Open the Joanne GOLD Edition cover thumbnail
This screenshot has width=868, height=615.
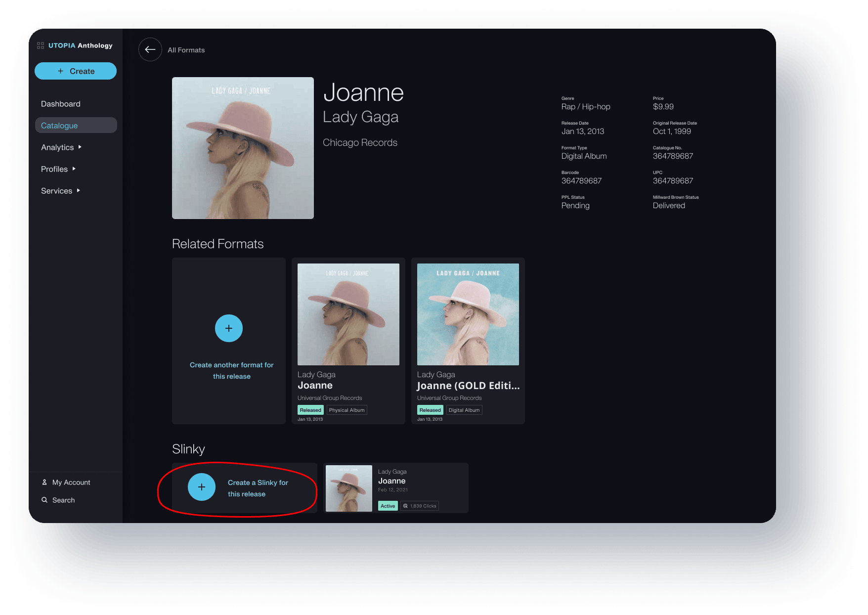(468, 314)
